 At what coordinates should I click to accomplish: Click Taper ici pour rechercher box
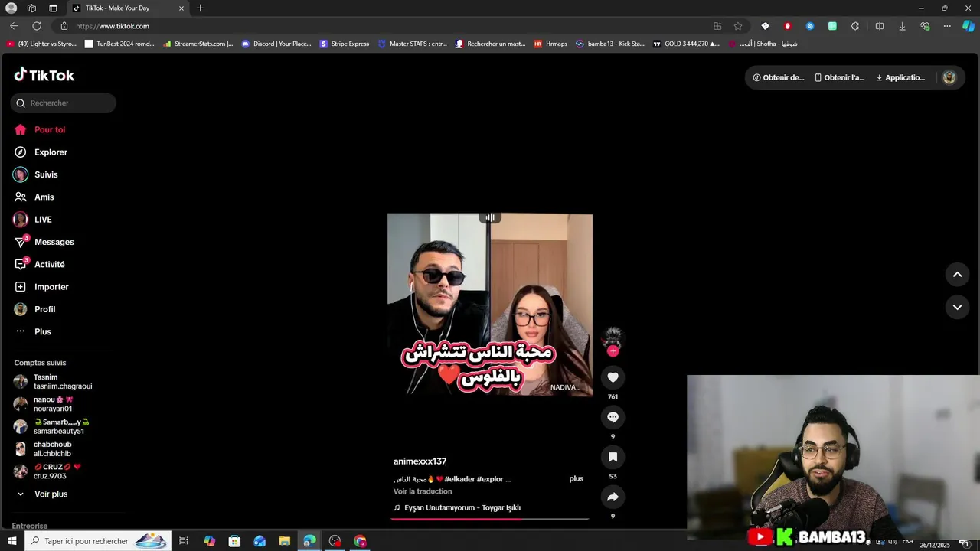(x=97, y=541)
